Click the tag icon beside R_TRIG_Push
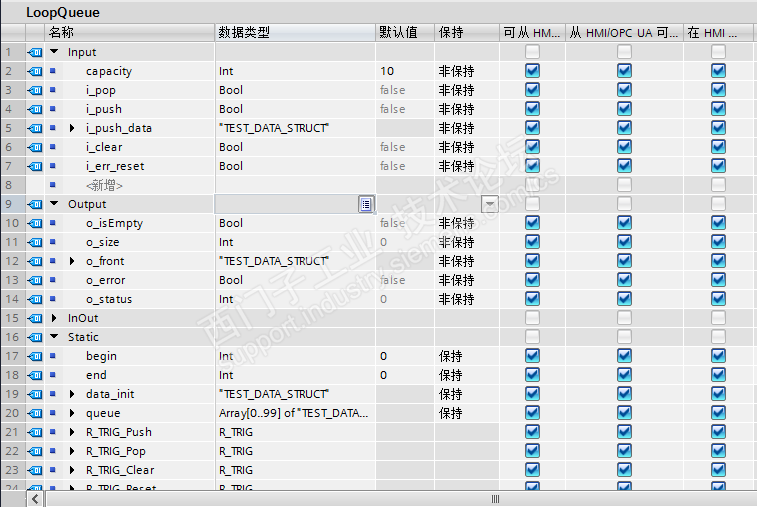This screenshot has height=507, width=757. point(35,432)
